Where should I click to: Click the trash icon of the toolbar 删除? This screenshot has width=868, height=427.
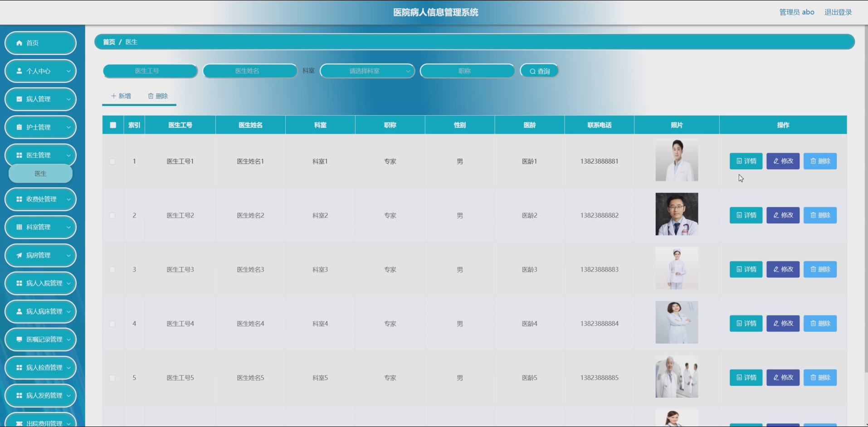(x=151, y=96)
